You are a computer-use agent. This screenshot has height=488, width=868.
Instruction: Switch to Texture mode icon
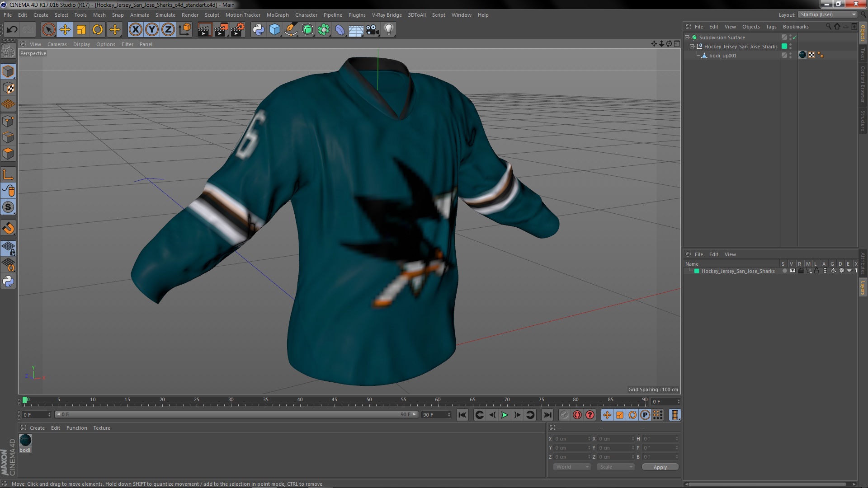pyautogui.click(x=8, y=88)
